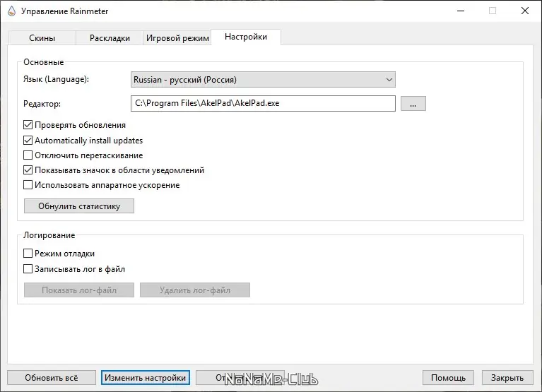Click the Закрыть button
This screenshot has width=542, height=392.
point(507,378)
